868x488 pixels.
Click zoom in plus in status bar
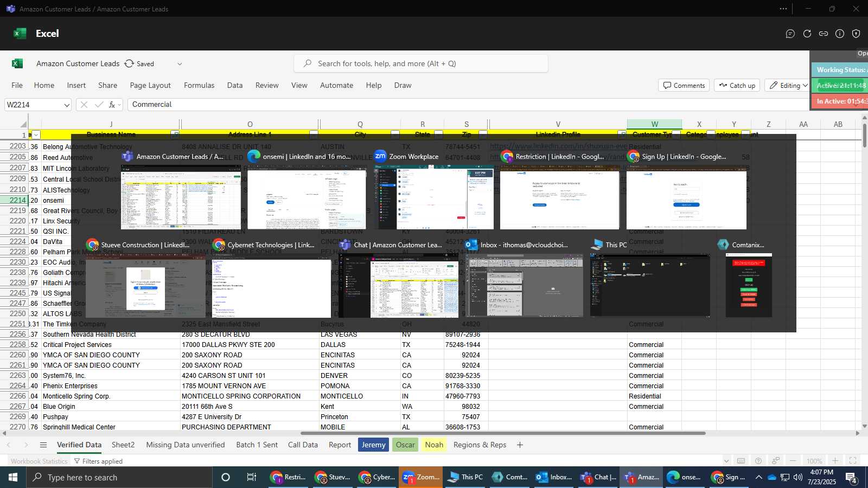pyautogui.click(x=835, y=461)
